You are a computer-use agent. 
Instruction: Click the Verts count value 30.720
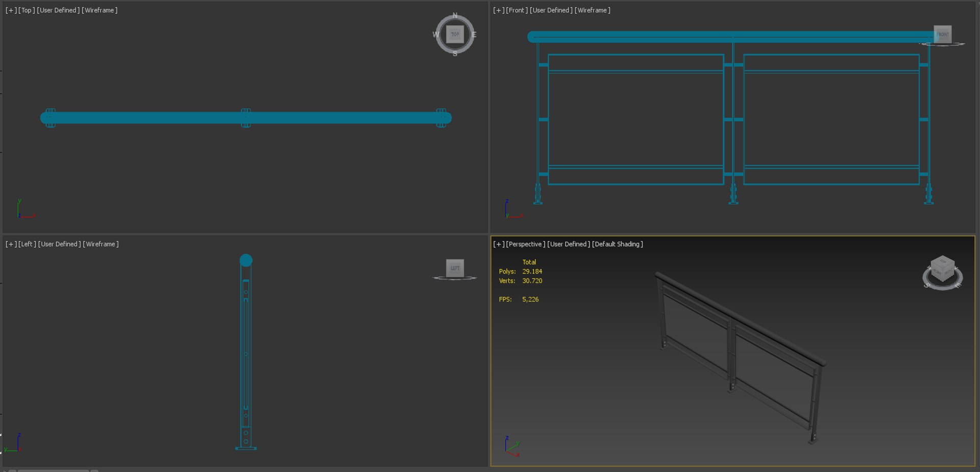pos(532,281)
